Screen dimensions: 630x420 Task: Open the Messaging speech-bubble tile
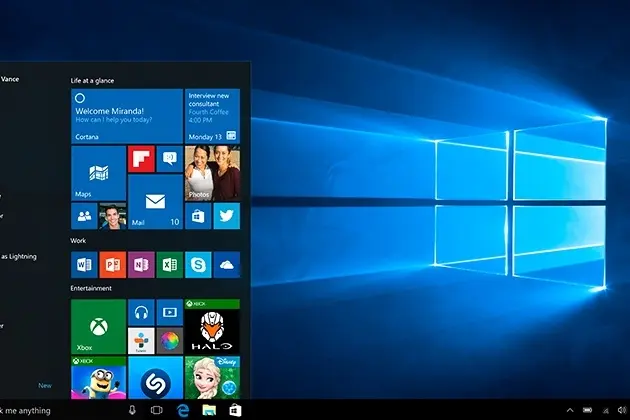point(170,159)
